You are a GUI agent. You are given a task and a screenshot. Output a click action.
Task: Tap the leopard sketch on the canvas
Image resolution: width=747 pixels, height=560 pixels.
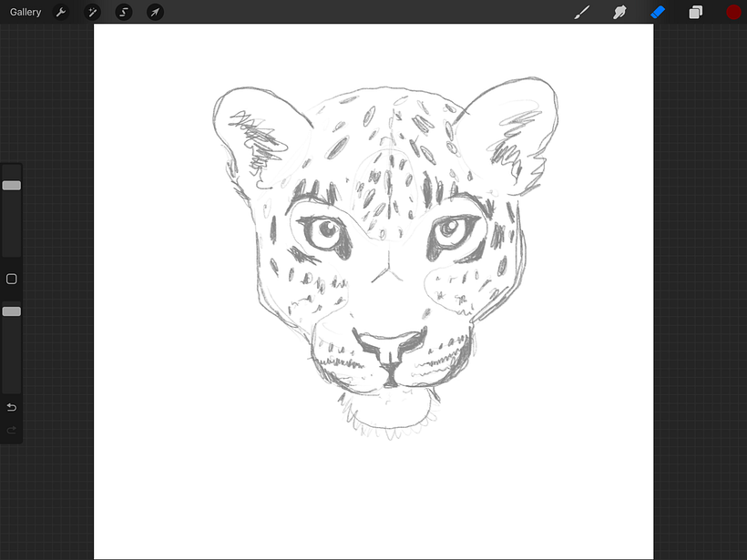pos(383,255)
